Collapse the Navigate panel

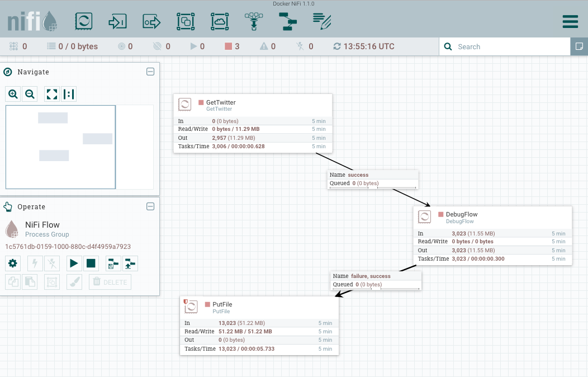point(150,72)
